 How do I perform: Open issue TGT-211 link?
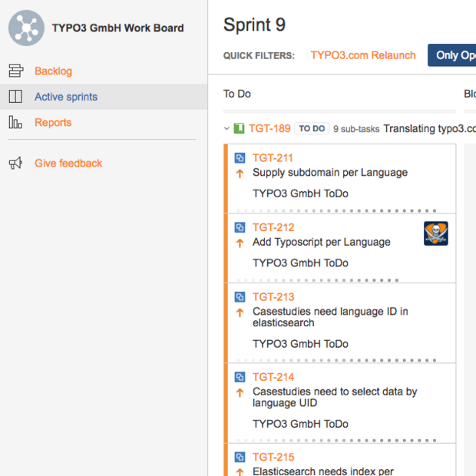point(273,158)
